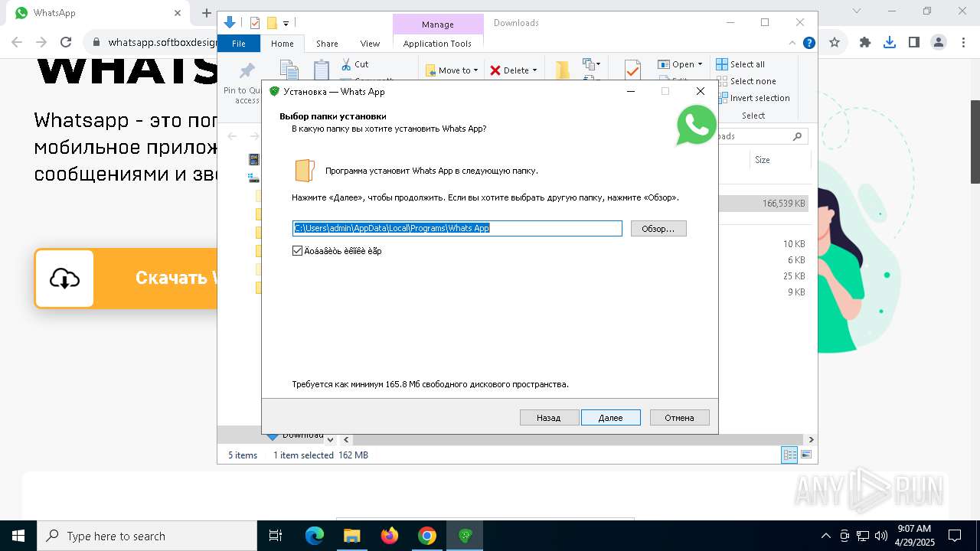Viewport: 980px width, 551px height.
Task: Click the 166,539 KB file size cell
Action: (783, 204)
